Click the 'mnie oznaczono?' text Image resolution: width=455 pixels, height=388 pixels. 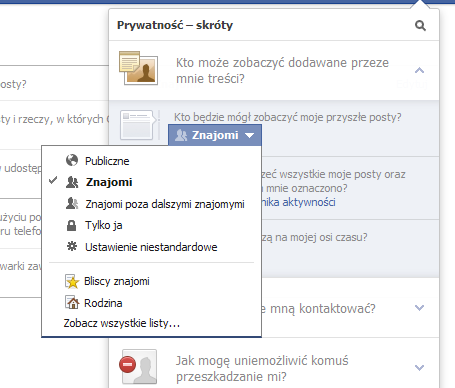(x=306, y=188)
